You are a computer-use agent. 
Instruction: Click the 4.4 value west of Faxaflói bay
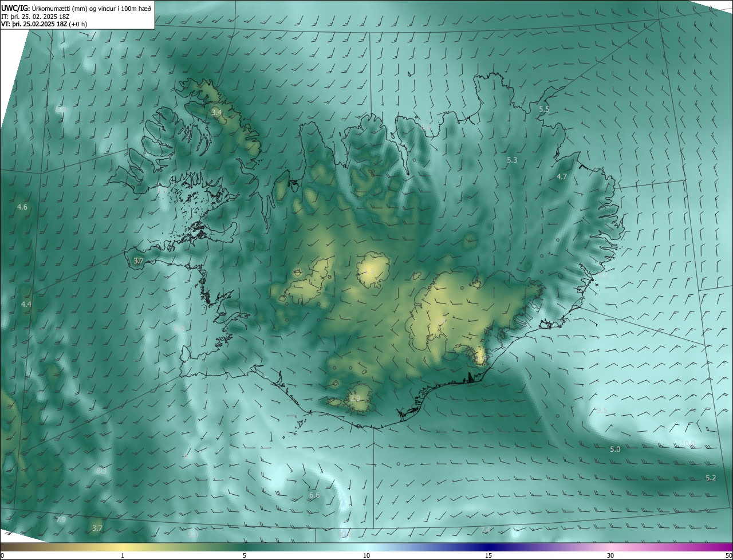point(26,304)
